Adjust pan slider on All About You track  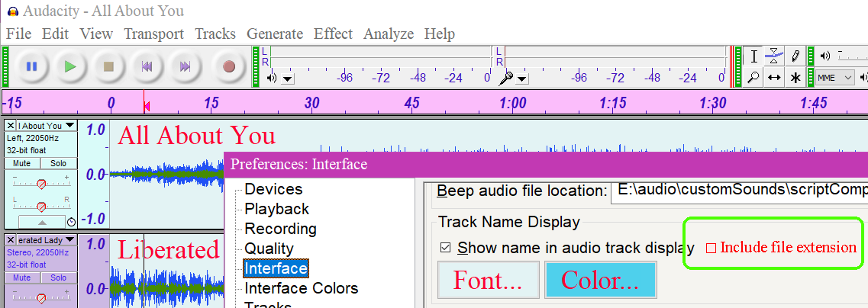tap(40, 207)
